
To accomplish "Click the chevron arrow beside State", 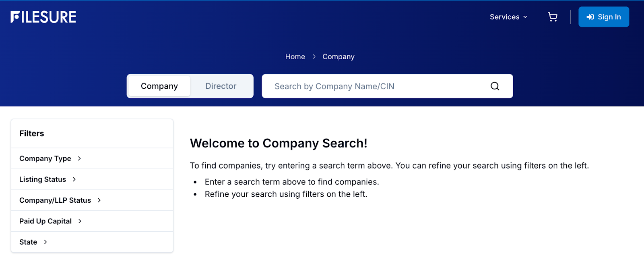I will pos(45,242).
